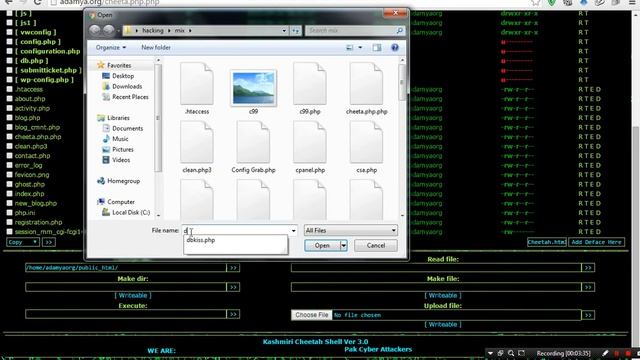Screen dimensions: 640x360
Task: Click the Back navigation arrow in dialog
Action: [95, 30]
